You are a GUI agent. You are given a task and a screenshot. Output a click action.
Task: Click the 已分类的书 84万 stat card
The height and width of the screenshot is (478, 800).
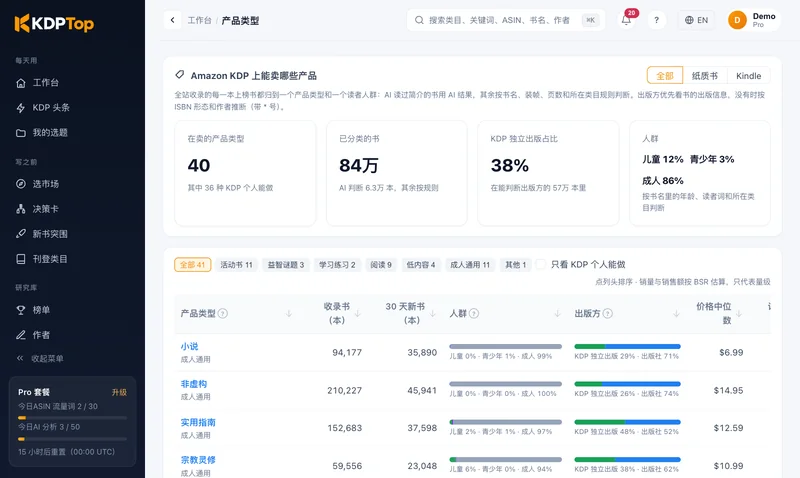pos(396,173)
